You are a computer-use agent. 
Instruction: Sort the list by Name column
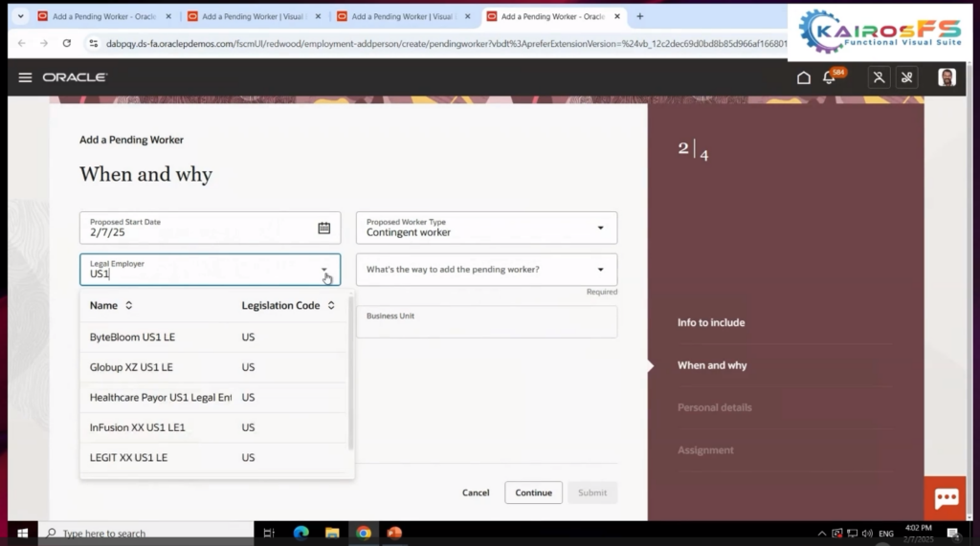click(x=129, y=306)
